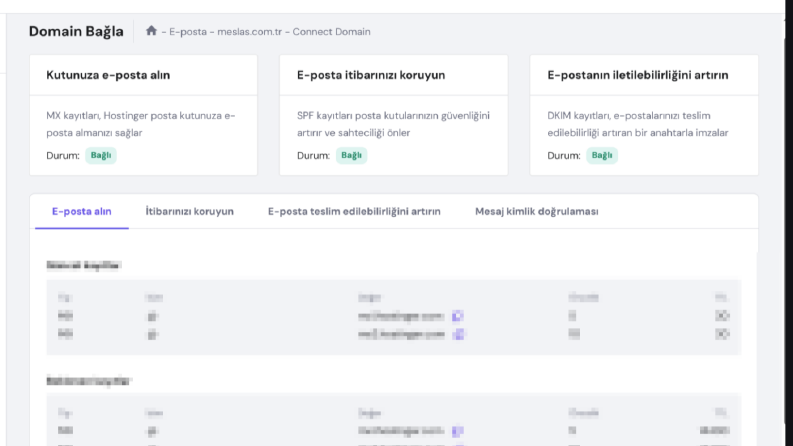
Task: Open the E-posta alın tab
Action: pyautogui.click(x=81, y=211)
